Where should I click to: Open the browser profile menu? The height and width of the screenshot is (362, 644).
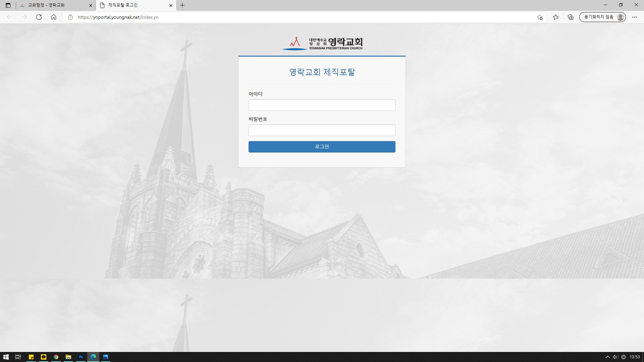(602, 17)
